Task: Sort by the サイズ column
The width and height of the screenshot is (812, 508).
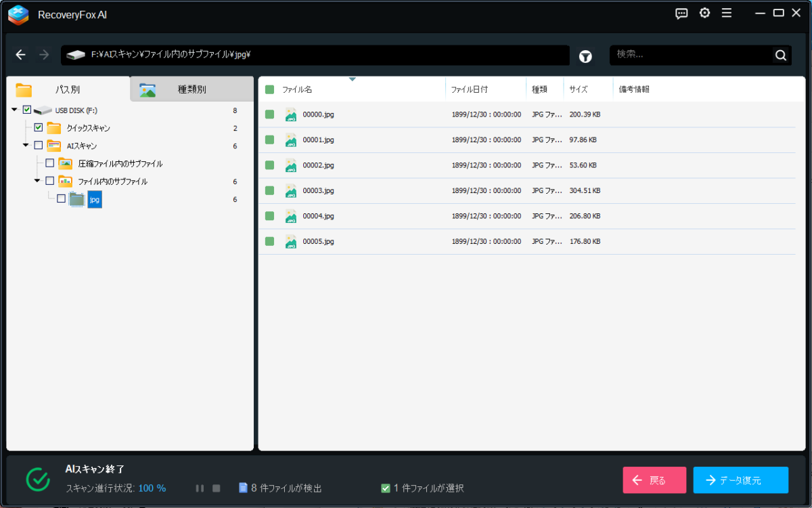Action: (579, 89)
